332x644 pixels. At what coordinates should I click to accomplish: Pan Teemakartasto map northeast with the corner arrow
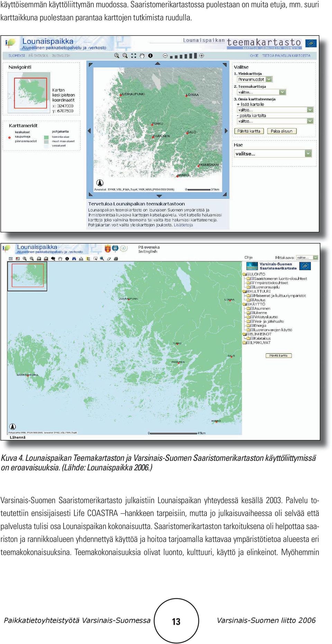tap(225, 65)
